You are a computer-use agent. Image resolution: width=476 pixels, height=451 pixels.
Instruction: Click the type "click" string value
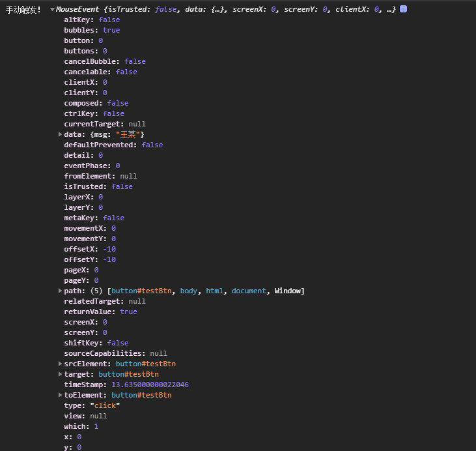click(x=105, y=406)
